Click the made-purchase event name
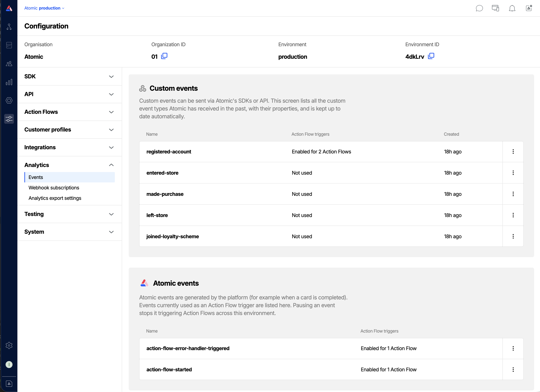 (x=165, y=194)
